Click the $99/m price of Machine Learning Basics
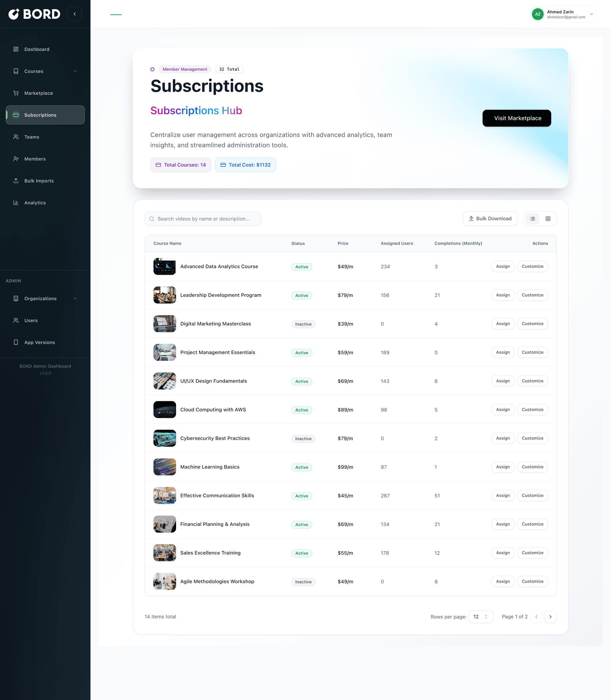This screenshot has height=700, width=611. (345, 467)
